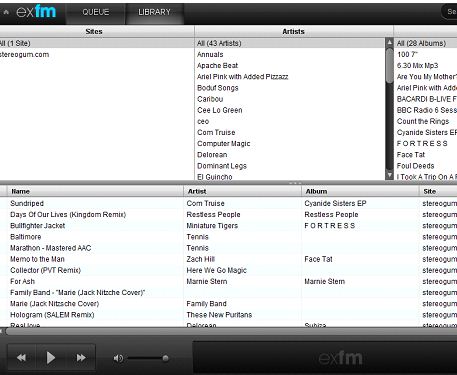The height and width of the screenshot is (375, 457).
Task: Sort songs by Artist column header
Action: (242, 191)
